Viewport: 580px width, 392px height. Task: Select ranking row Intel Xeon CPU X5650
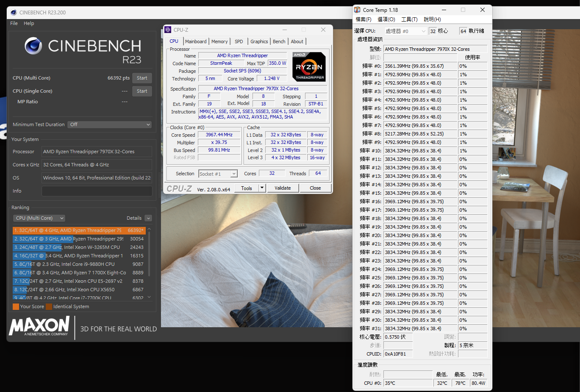pos(79,290)
